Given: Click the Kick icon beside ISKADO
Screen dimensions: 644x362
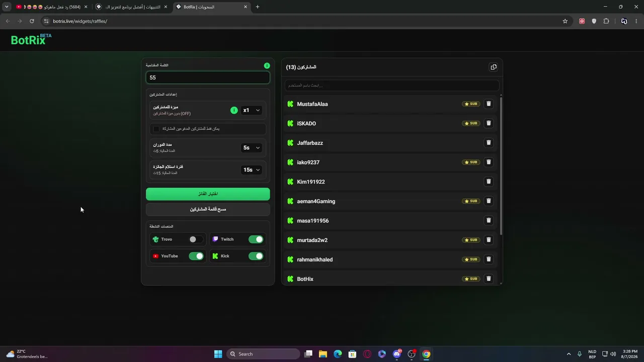Looking at the screenshot, I should click(290, 123).
